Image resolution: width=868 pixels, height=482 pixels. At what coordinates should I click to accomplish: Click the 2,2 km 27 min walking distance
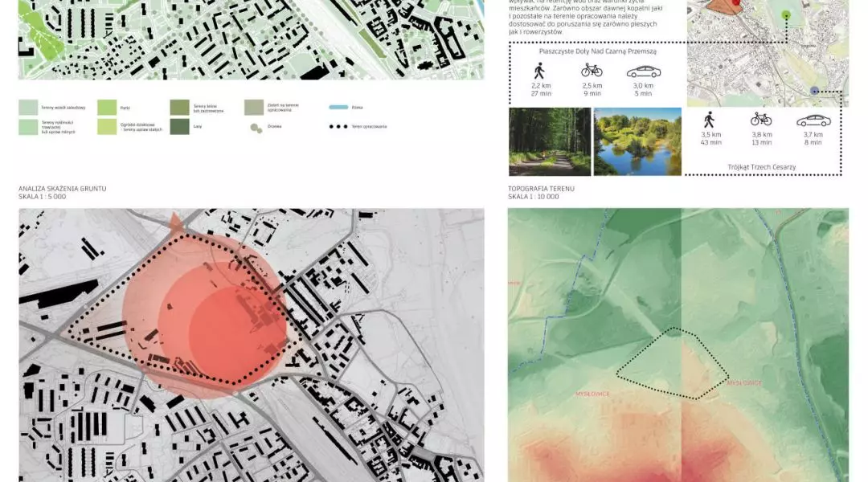click(x=541, y=90)
